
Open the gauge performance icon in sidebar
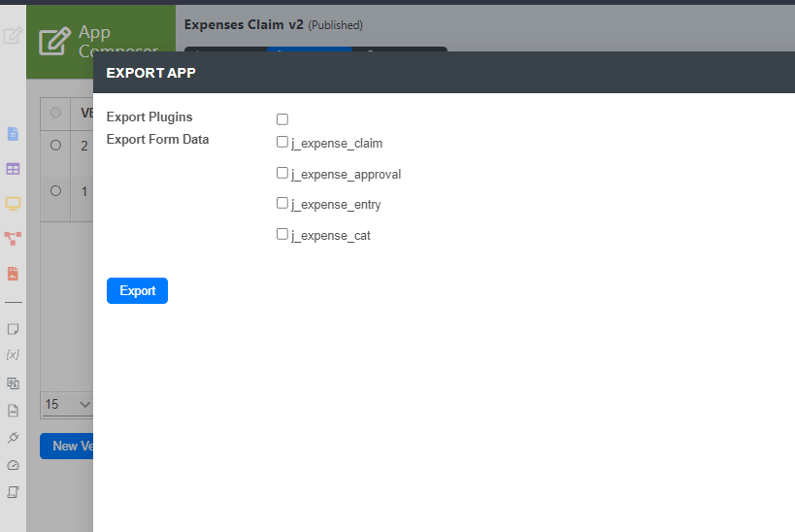pyautogui.click(x=13, y=465)
